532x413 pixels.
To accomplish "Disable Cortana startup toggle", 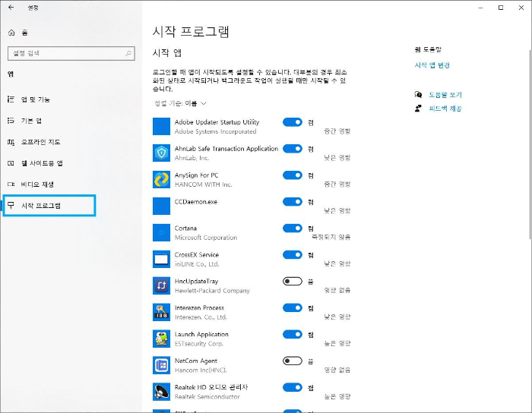I will pos(293,229).
